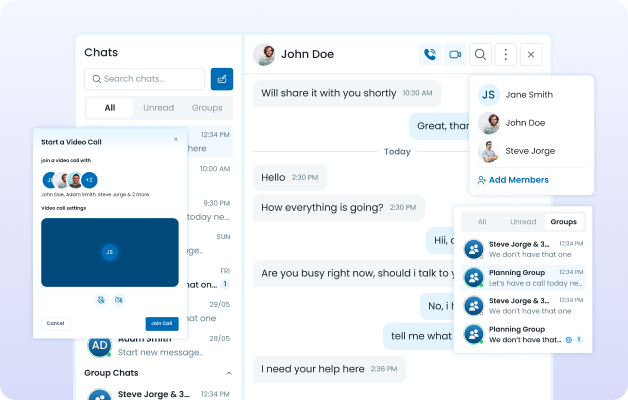Select the Groups tab in Chats panel
Viewport: 628px width, 400px height.
[x=207, y=108]
